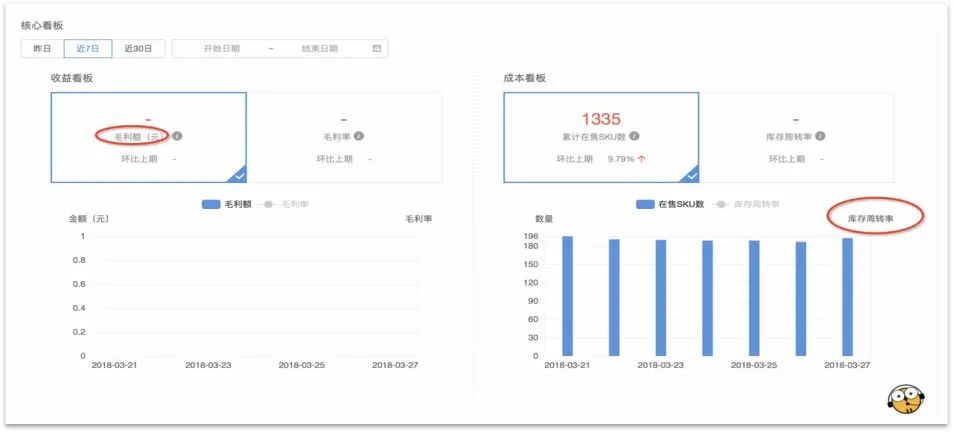This screenshot has height=432, width=953.
Task: Toggle the 库存周转率 legend series
Action: 745,204
